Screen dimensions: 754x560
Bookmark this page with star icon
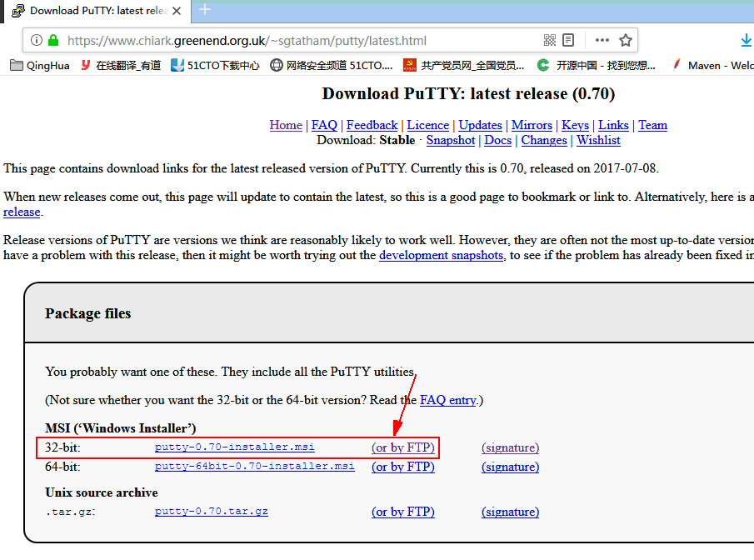coord(625,40)
